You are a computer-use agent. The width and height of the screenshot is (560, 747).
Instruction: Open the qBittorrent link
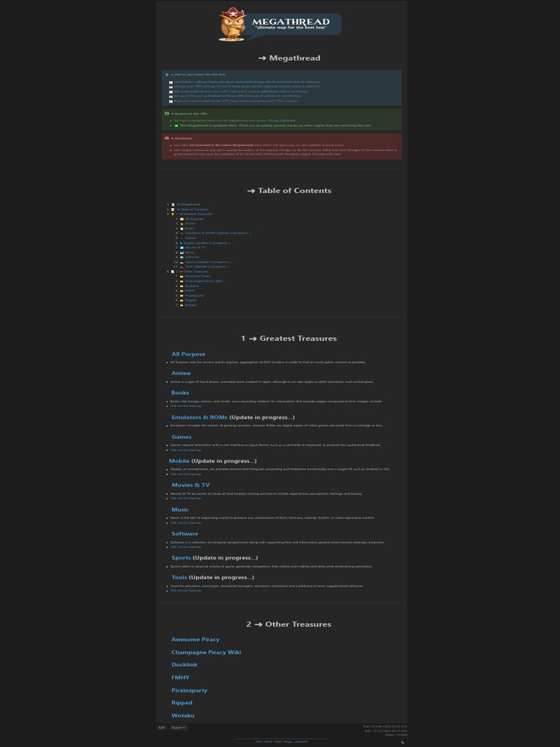tap(270, 91)
